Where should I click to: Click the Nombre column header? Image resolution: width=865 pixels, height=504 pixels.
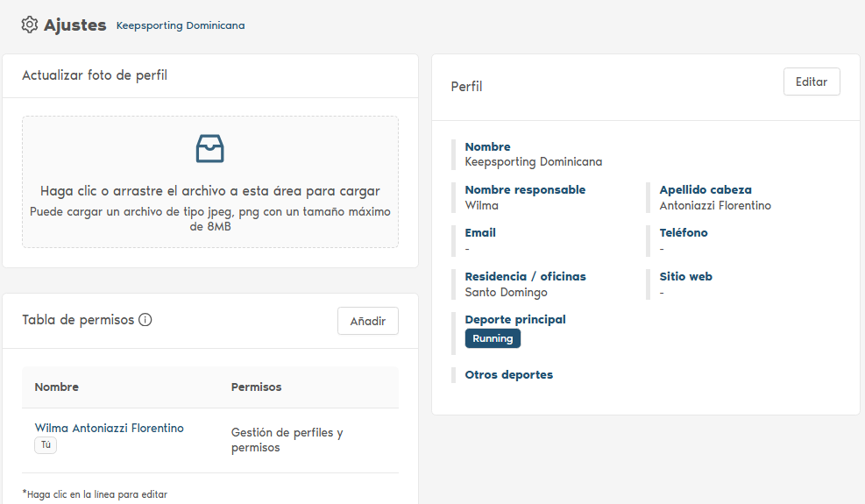tap(57, 387)
